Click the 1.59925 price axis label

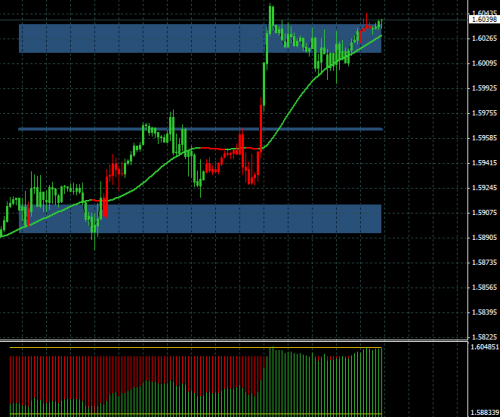pos(484,88)
